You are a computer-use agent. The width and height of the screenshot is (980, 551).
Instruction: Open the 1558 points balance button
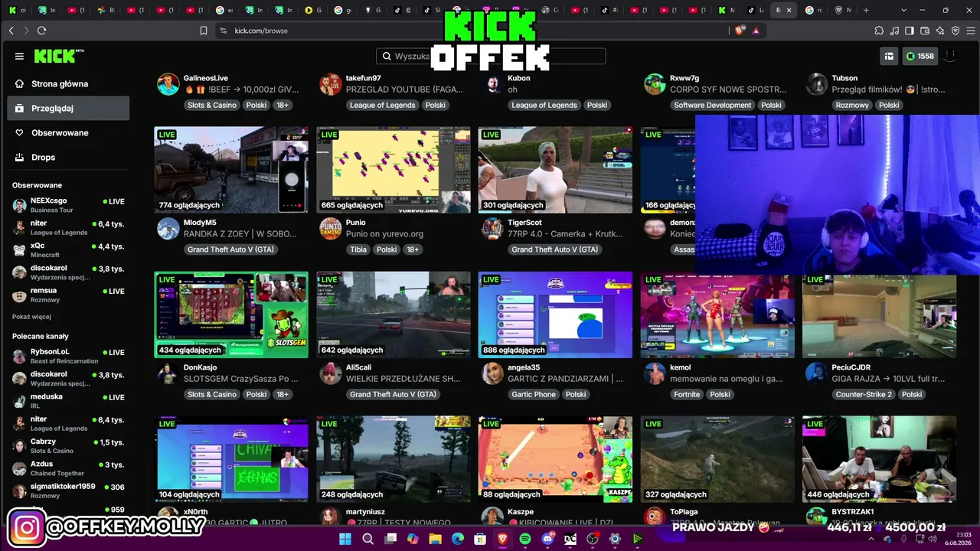click(x=920, y=56)
